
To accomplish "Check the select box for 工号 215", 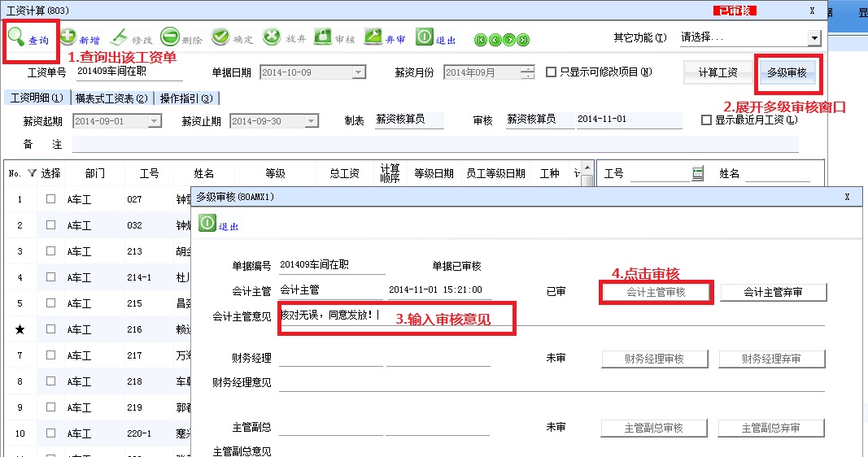I will point(50,302).
